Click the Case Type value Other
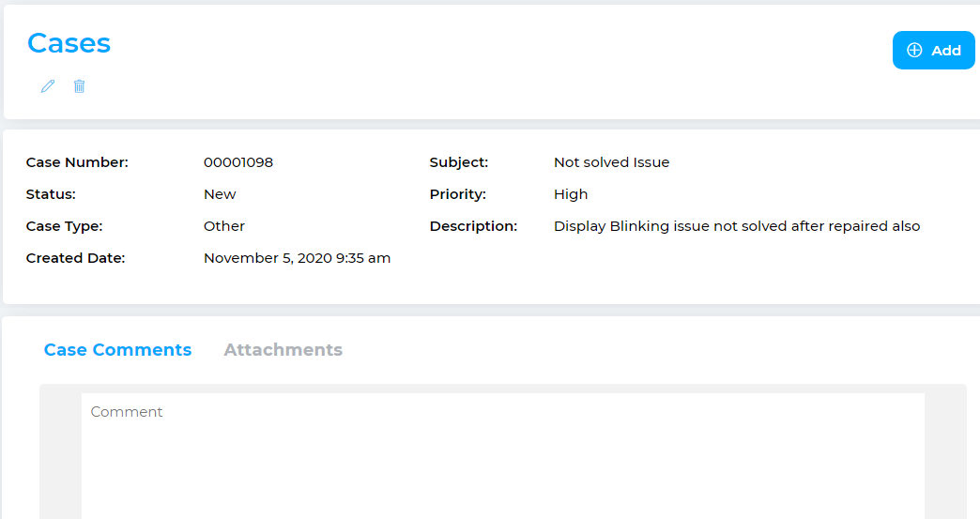 coord(224,226)
